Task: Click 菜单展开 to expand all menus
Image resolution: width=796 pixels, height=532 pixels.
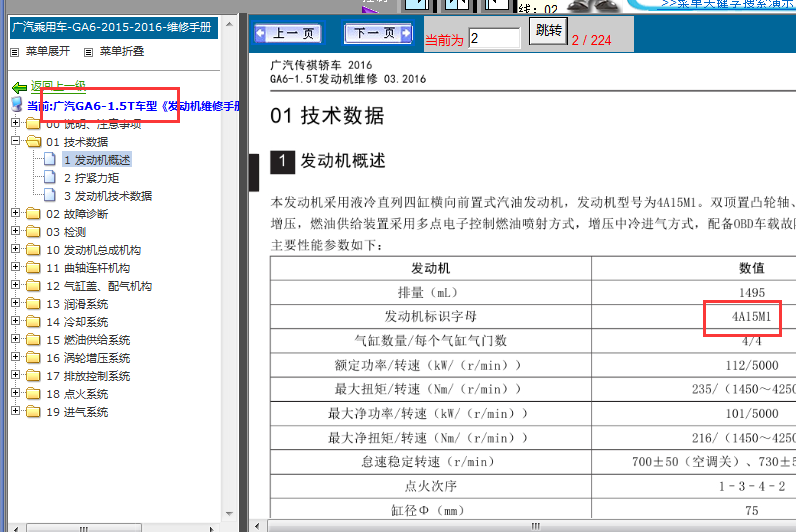Action: [48, 51]
